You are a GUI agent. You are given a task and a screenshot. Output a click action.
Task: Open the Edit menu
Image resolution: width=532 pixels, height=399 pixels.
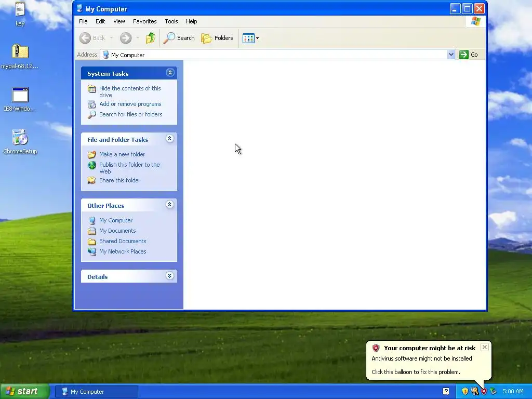100,21
